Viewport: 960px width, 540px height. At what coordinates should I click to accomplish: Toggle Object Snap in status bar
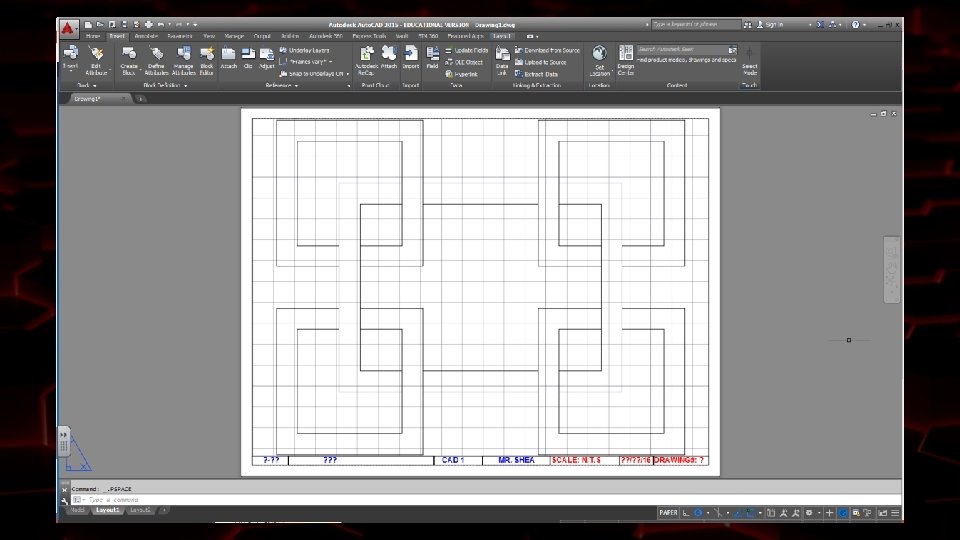pos(750,513)
